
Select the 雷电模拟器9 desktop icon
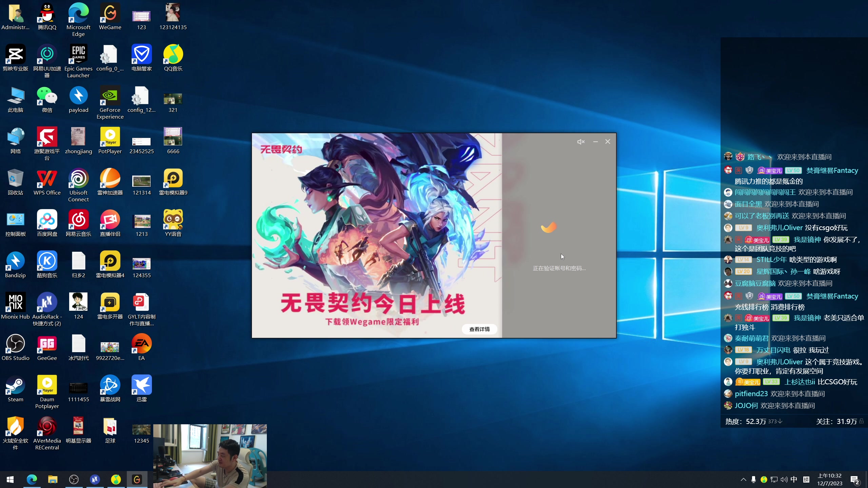click(x=173, y=182)
